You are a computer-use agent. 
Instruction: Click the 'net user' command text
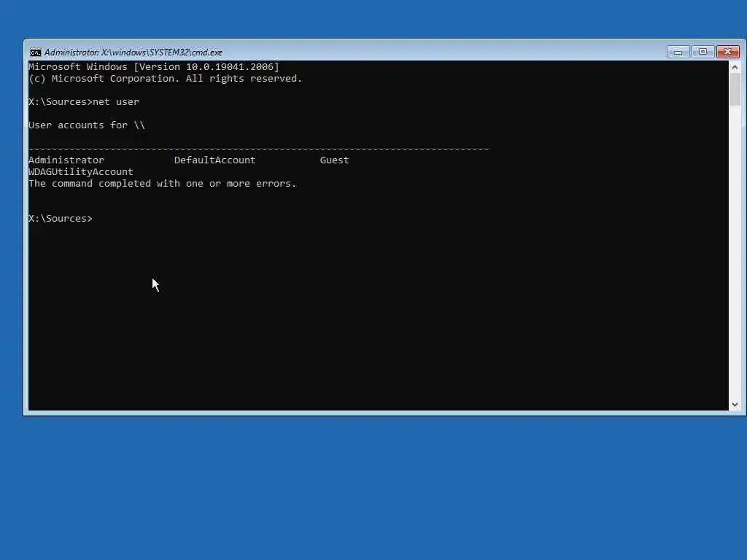[x=116, y=102]
